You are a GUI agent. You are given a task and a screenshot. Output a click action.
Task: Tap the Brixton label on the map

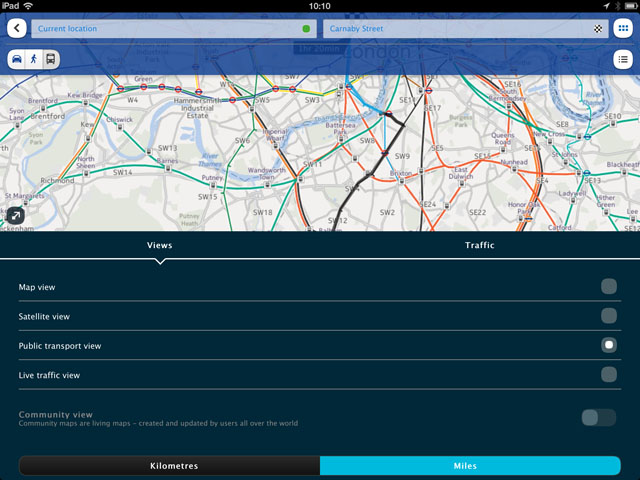pos(400,173)
